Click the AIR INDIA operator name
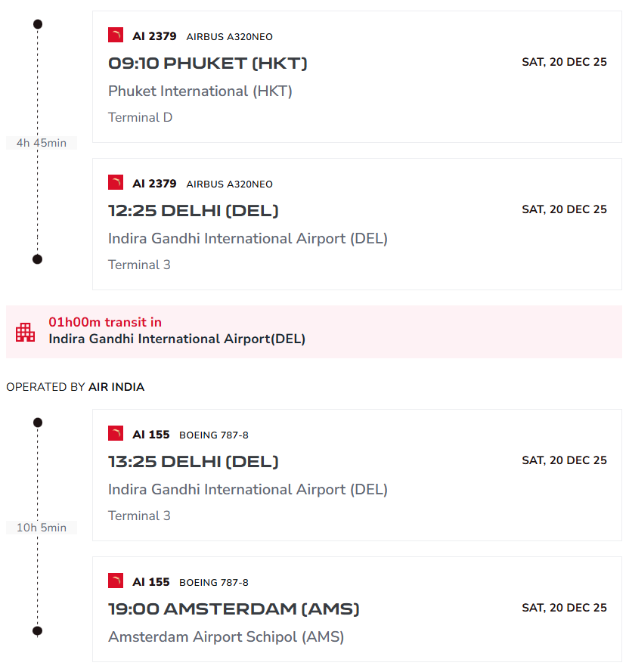 (x=116, y=387)
